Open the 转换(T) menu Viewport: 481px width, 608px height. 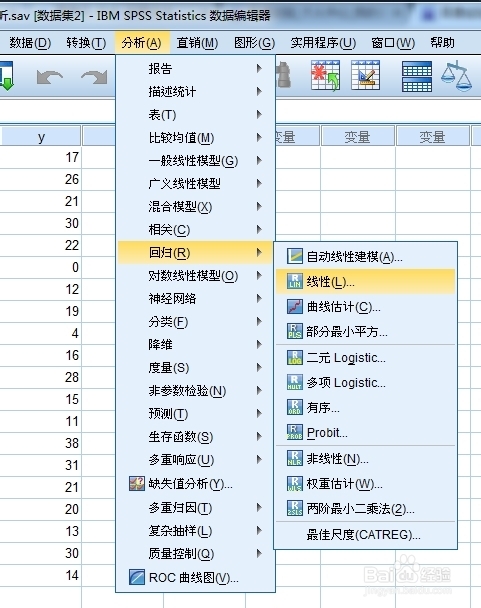click(86, 43)
